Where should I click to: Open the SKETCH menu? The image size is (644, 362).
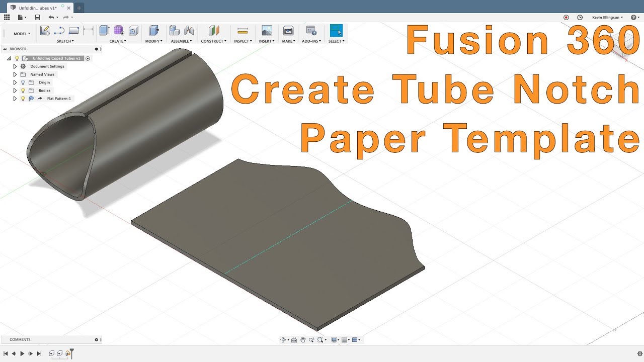[x=65, y=41]
